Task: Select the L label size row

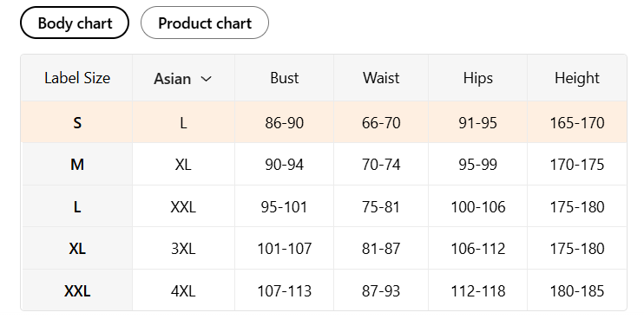Action: [324, 206]
